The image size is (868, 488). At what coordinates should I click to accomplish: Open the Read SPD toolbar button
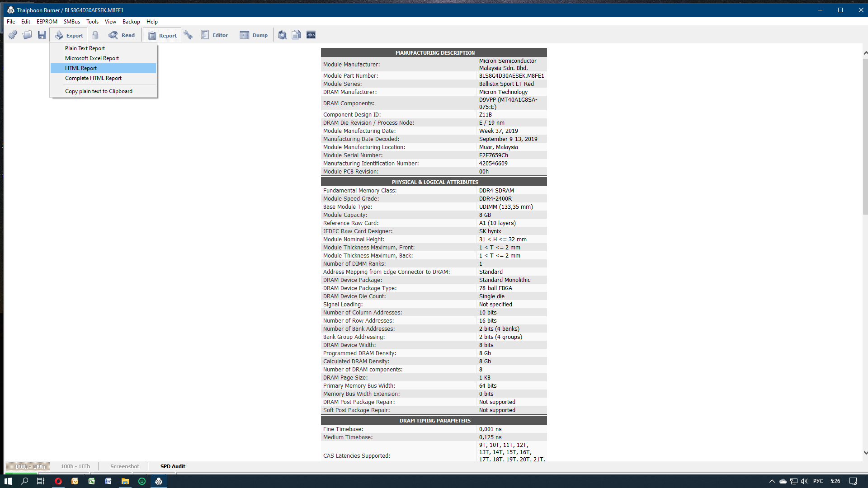tap(122, 35)
